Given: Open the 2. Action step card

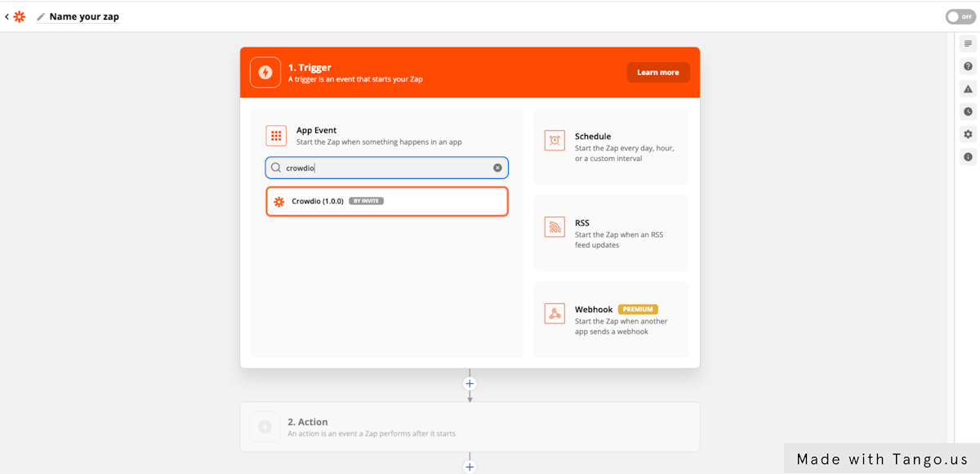Looking at the screenshot, I should point(470,427).
